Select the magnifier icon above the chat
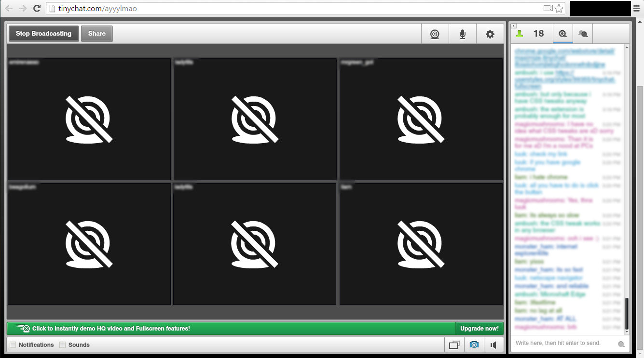This screenshot has width=644, height=358. pyautogui.click(x=563, y=33)
